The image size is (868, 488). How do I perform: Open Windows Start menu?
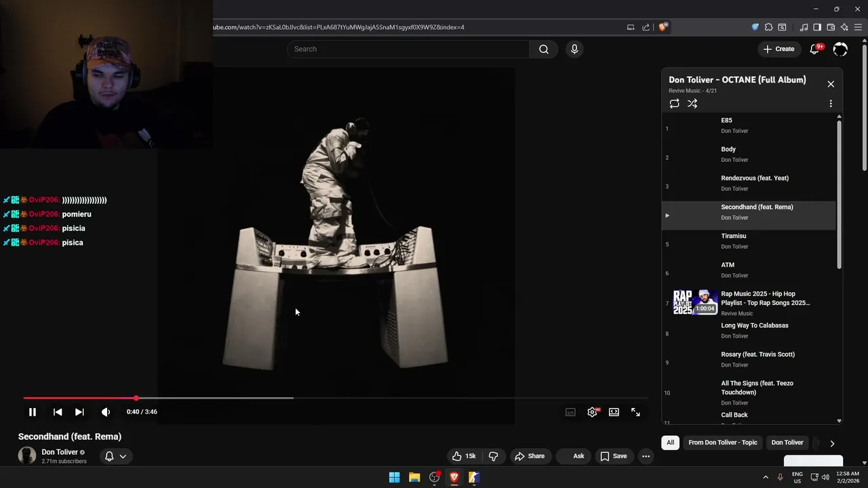coord(394,477)
